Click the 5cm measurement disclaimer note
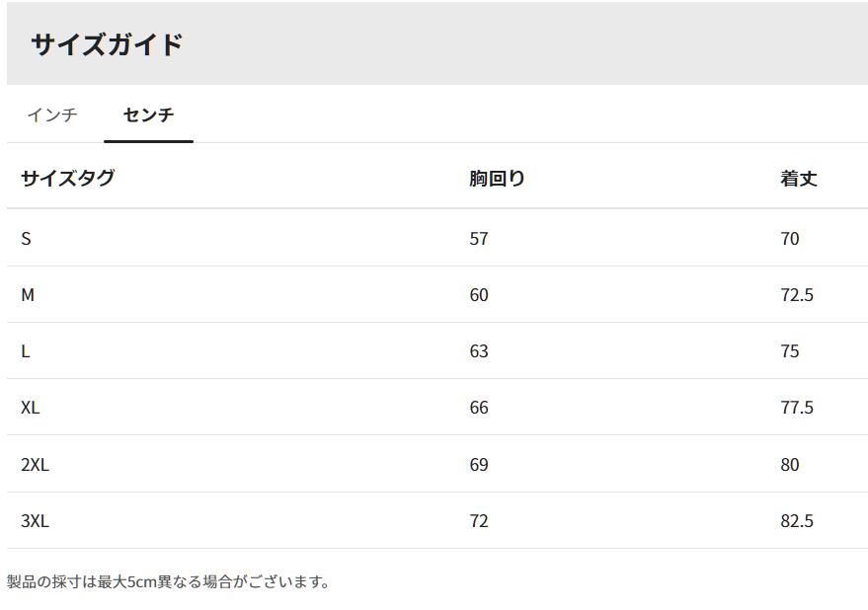Screen dimensions: 868x610 click(x=168, y=581)
